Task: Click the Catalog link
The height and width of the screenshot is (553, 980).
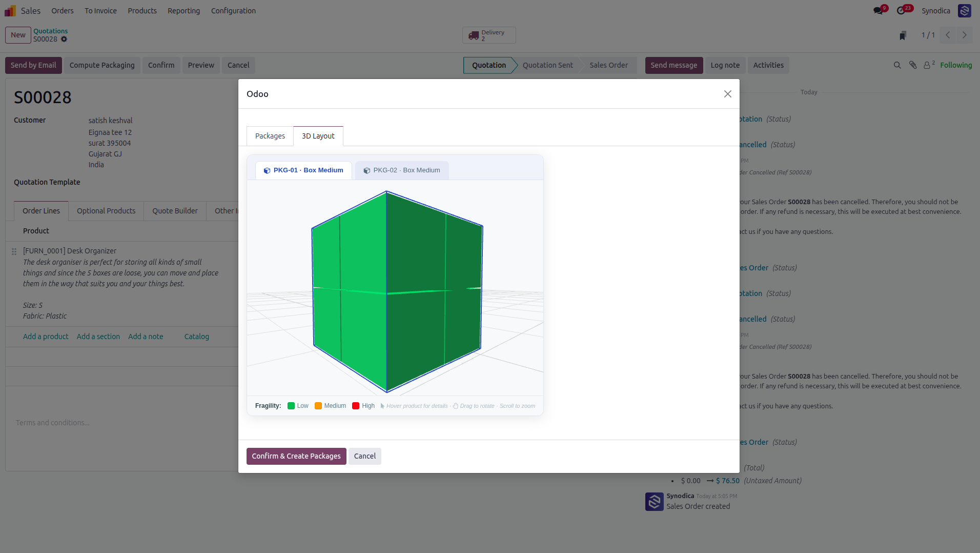Action: coord(197,337)
